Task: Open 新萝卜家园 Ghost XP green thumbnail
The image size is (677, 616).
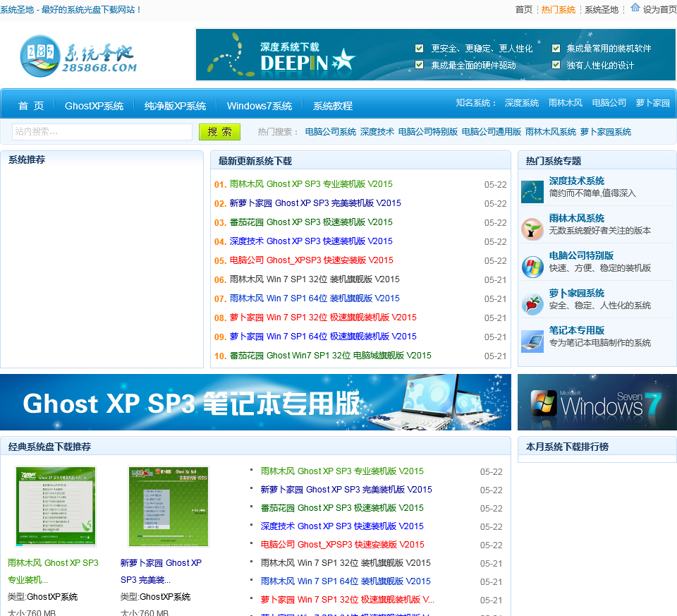Action: coord(169,507)
